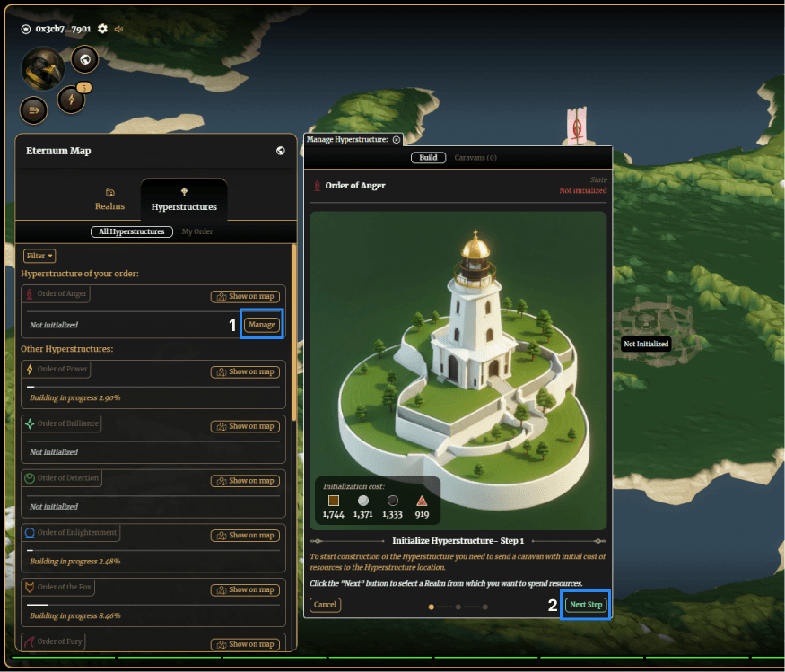Choose the All Hyperstructures sub-tab
This screenshot has width=785, height=672.
click(132, 231)
